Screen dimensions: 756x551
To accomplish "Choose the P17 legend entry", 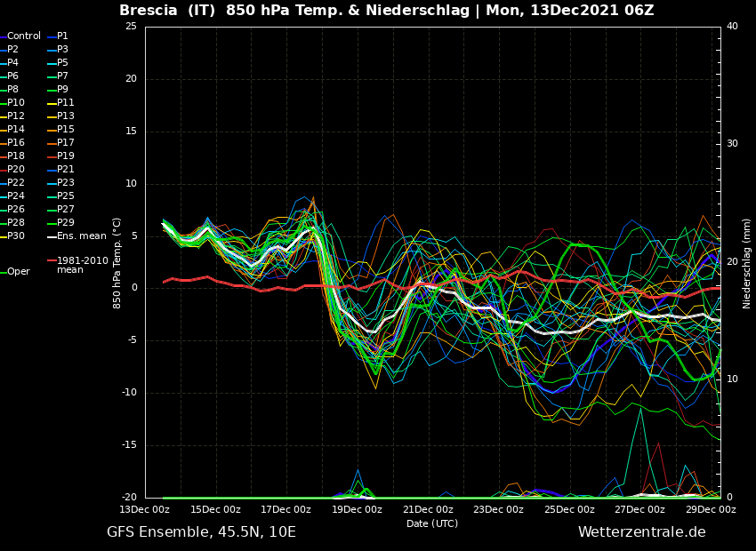I will (60, 142).
